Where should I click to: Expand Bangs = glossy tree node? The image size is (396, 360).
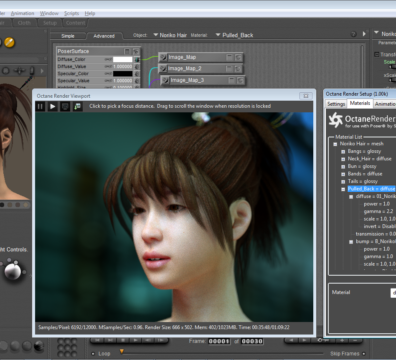[343, 152]
